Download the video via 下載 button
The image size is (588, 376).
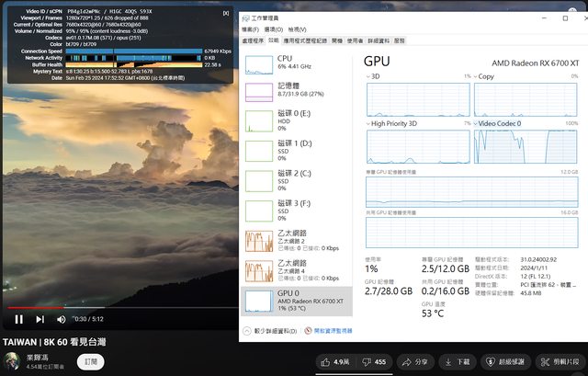[x=456, y=362]
